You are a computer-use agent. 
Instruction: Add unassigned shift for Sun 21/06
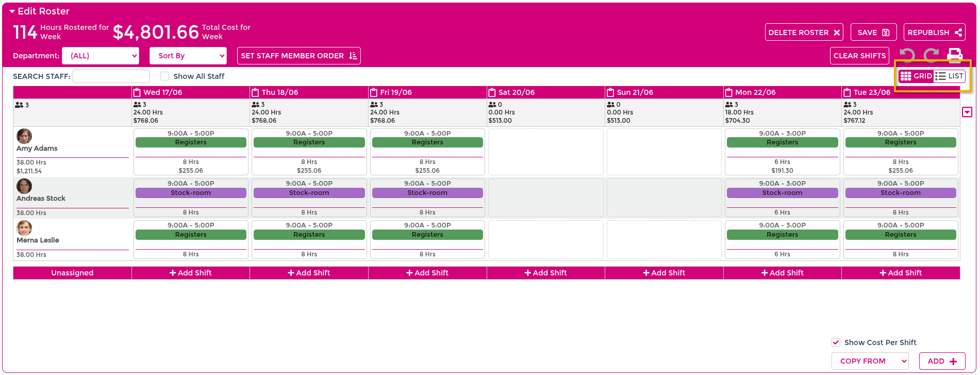(x=664, y=273)
